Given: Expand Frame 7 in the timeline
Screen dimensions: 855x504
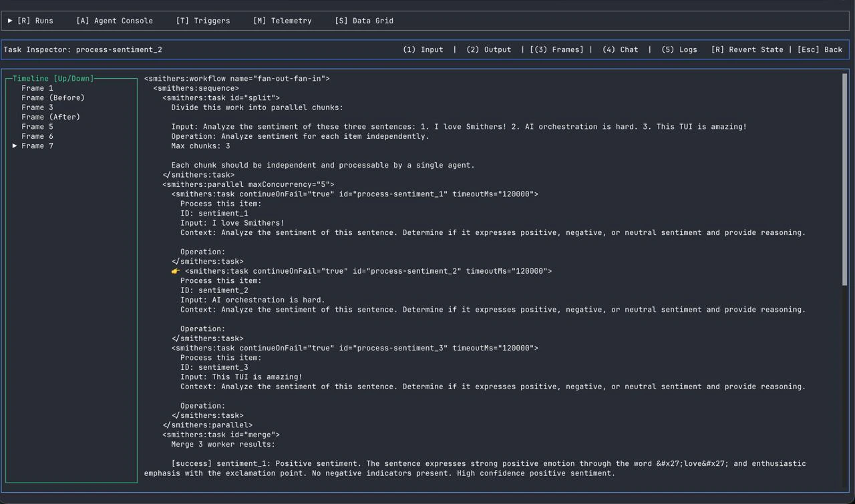Looking at the screenshot, I should coord(15,146).
